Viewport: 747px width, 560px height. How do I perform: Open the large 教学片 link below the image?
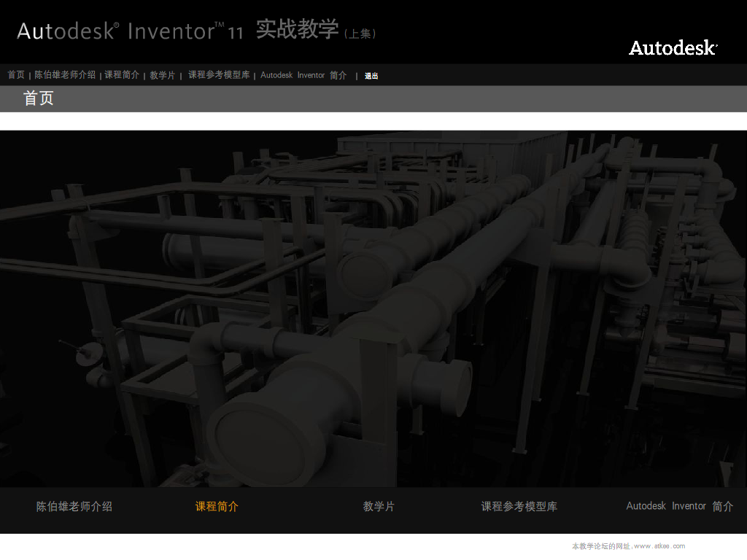coord(379,506)
